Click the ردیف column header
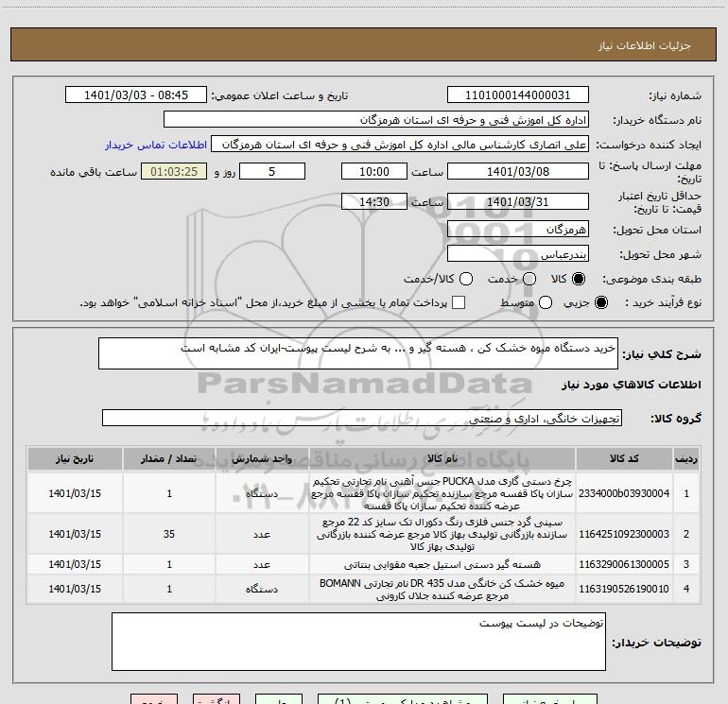The height and width of the screenshot is (704, 728). point(686,459)
